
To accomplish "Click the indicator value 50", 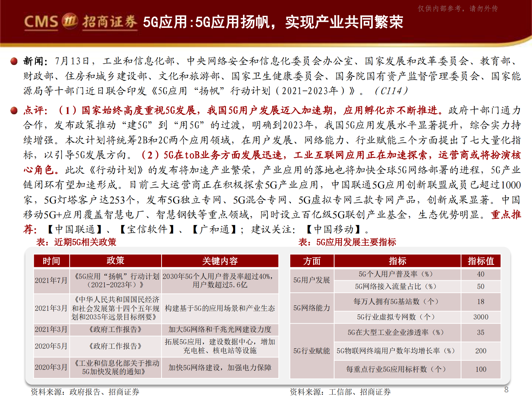I will click(481, 287).
